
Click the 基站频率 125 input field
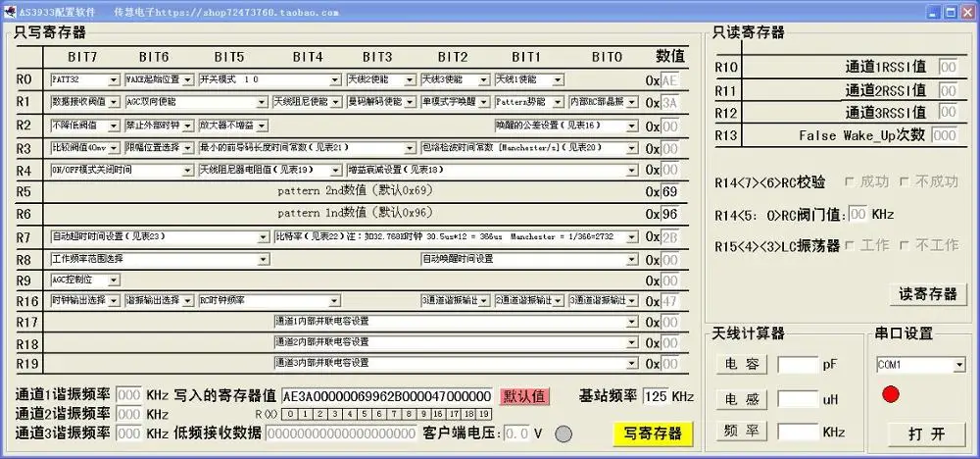pyautogui.click(x=656, y=396)
